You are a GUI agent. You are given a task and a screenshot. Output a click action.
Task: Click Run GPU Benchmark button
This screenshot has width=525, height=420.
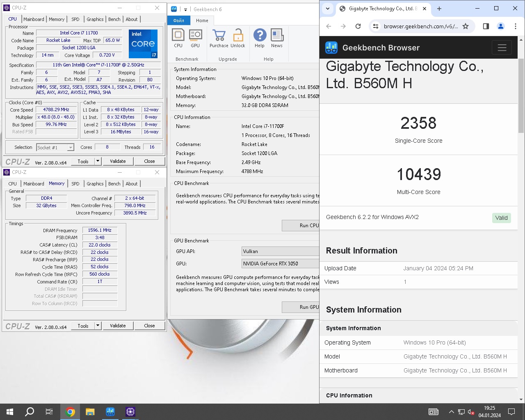point(301,307)
